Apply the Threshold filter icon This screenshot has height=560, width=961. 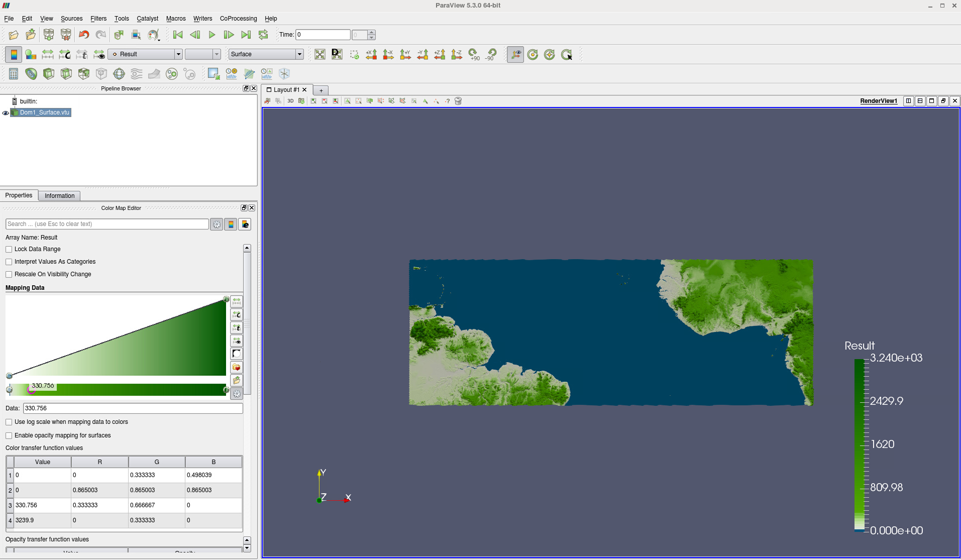point(84,74)
